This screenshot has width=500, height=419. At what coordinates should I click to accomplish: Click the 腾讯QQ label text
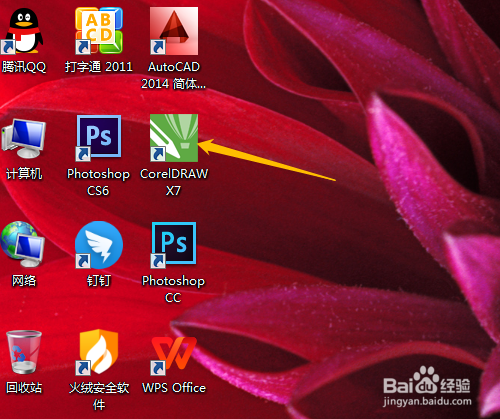tap(24, 67)
